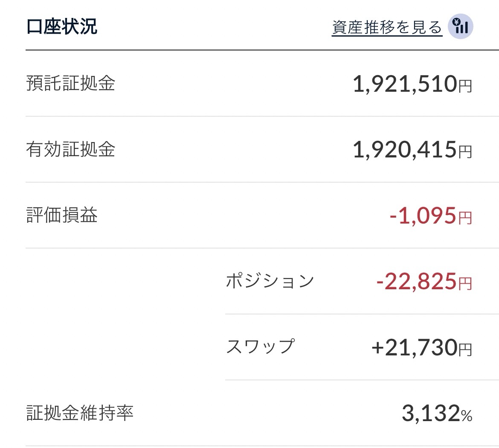Select the スワップ sub-row label
The height and width of the screenshot is (448, 499).
(261, 347)
